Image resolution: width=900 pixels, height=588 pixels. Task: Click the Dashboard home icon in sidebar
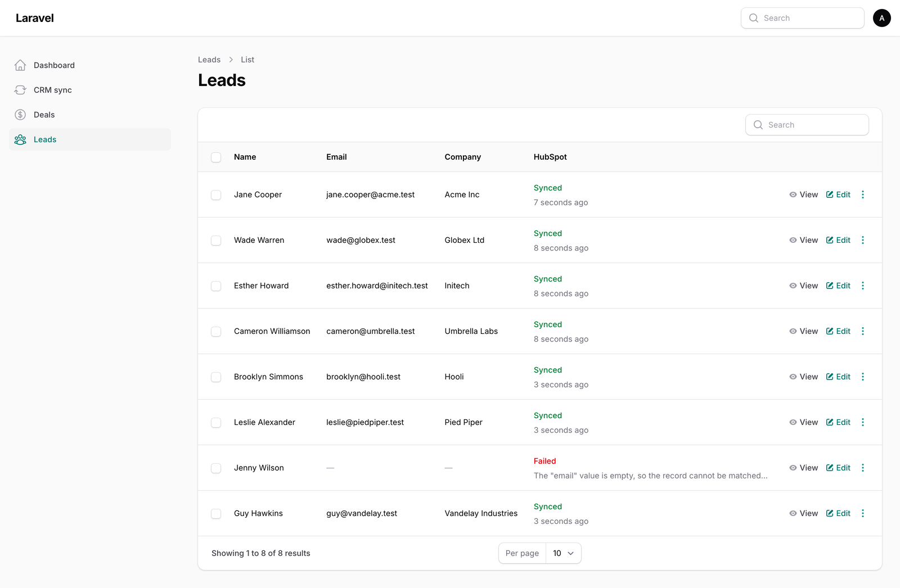[x=20, y=65]
